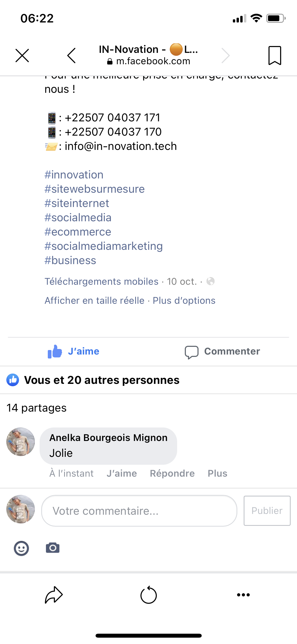This screenshot has width=297, height=644.
Task: Reload the page with refresh icon
Action: [x=149, y=595]
